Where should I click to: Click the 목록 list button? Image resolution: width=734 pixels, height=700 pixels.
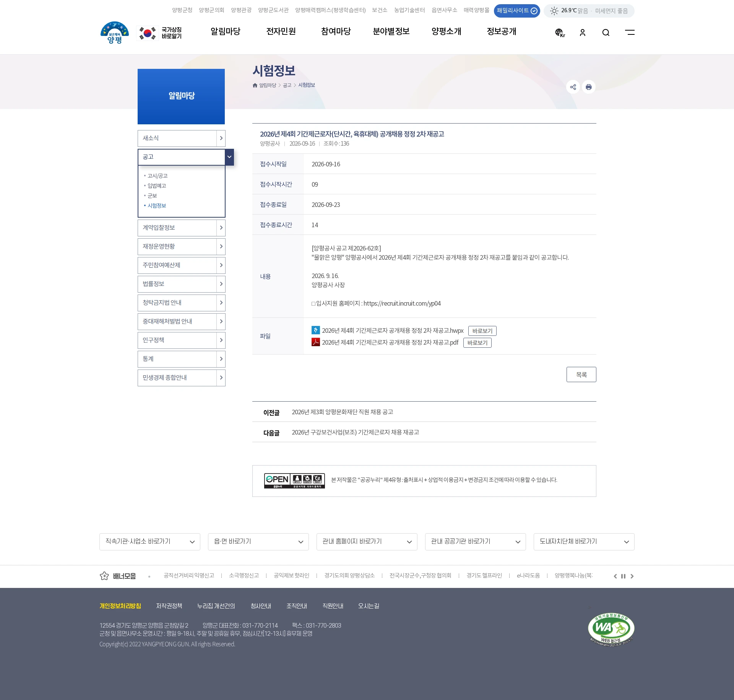581,374
